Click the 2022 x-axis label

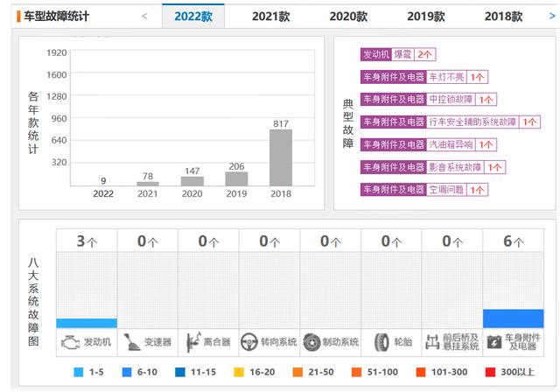[103, 194]
